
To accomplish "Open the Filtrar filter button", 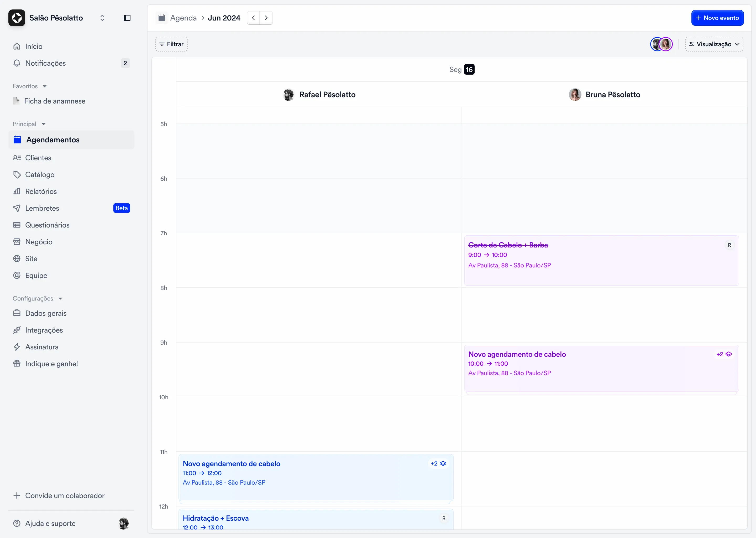I will point(171,44).
